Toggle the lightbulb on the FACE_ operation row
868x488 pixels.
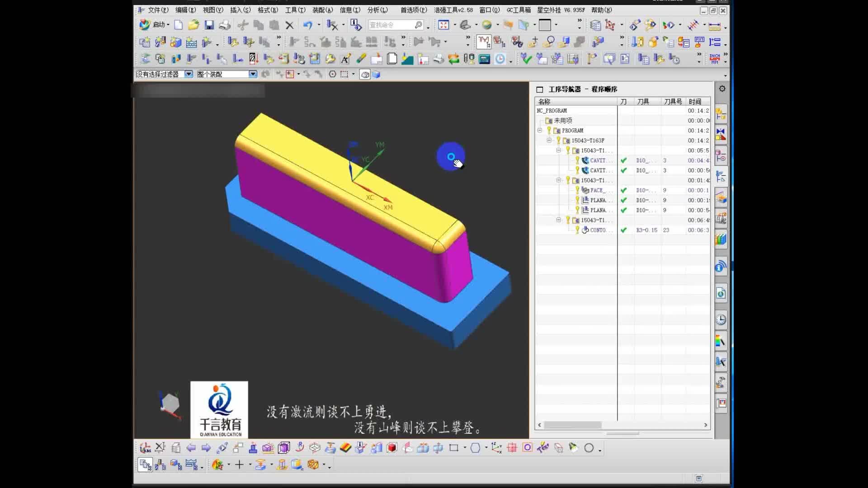[x=577, y=190]
